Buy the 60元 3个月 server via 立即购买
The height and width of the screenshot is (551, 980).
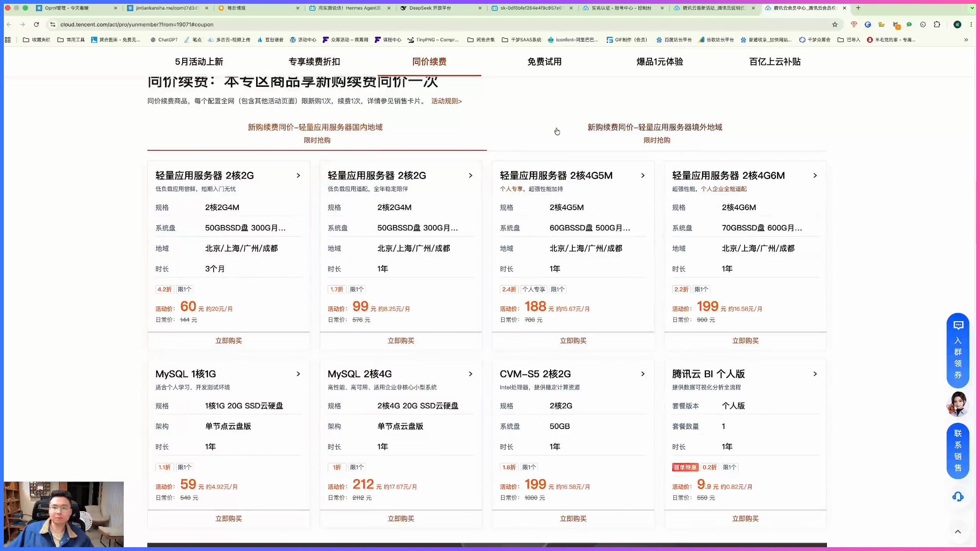coord(229,341)
